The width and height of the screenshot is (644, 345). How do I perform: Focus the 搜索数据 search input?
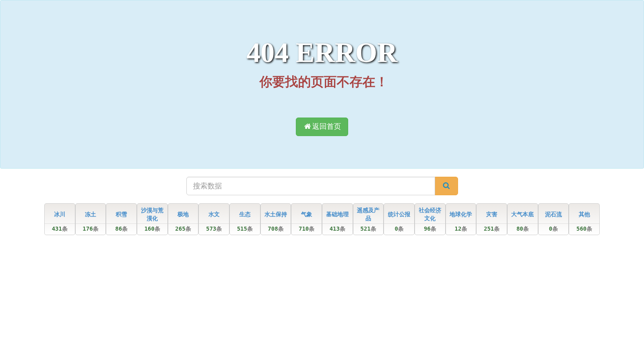pyautogui.click(x=311, y=186)
